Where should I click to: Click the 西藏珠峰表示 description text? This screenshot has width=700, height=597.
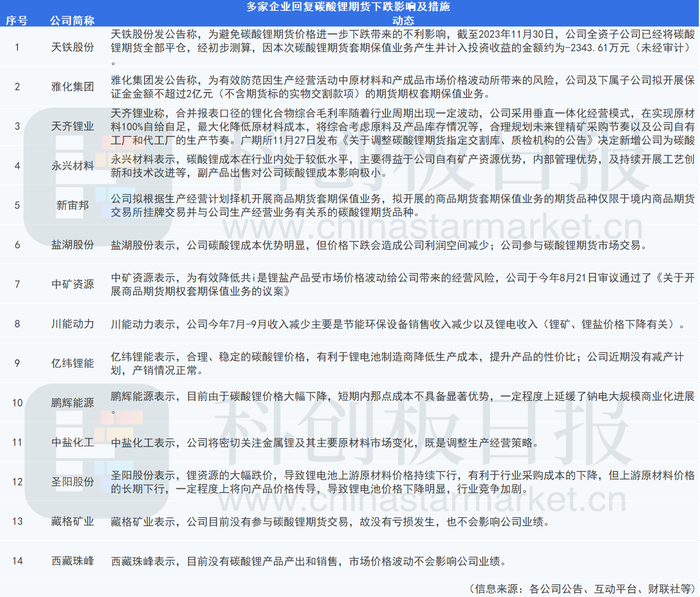pyautogui.click(x=308, y=561)
